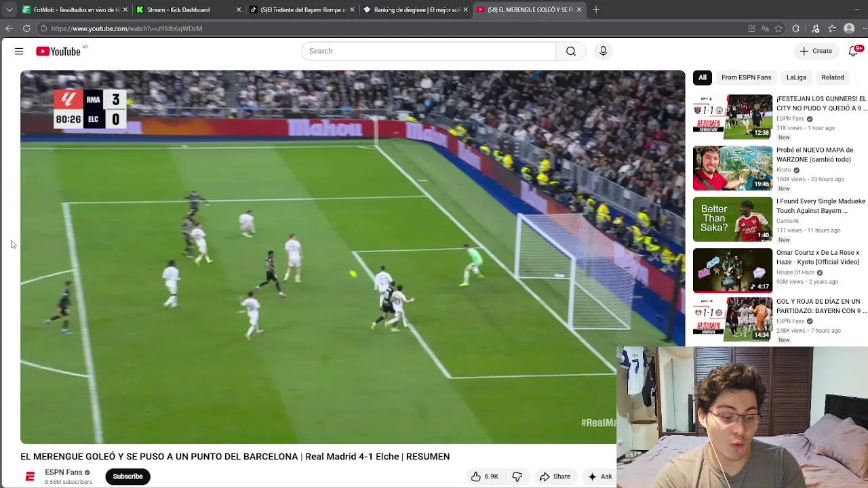Open favorites list icon in toolbar
This screenshot has width=868, height=488.
832,28
